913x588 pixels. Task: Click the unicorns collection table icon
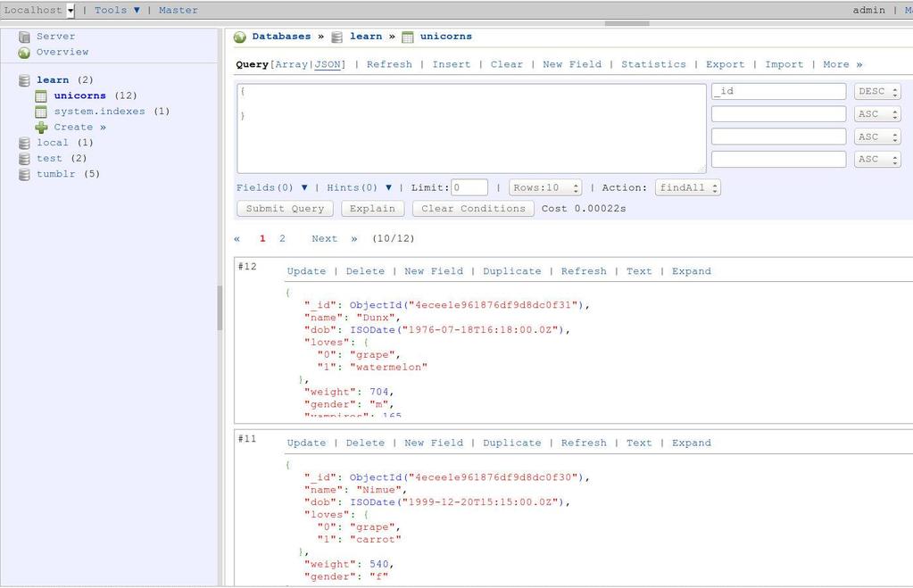pyautogui.click(x=41, y=96)
